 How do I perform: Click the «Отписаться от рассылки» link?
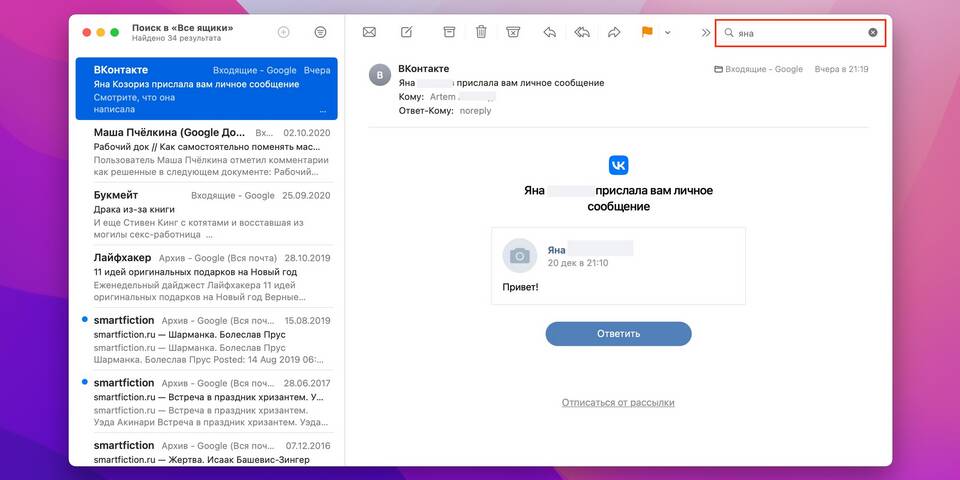tap(618, 402)
